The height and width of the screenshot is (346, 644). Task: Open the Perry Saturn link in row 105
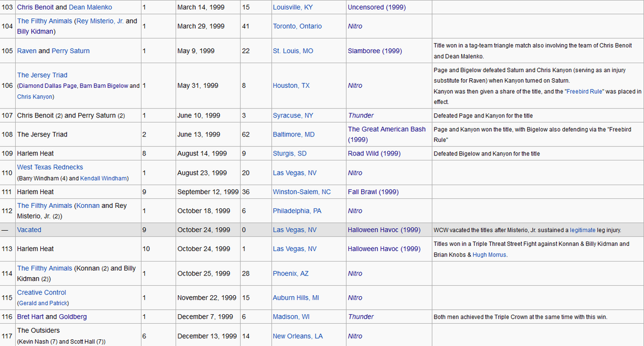[x=70, y=51]
